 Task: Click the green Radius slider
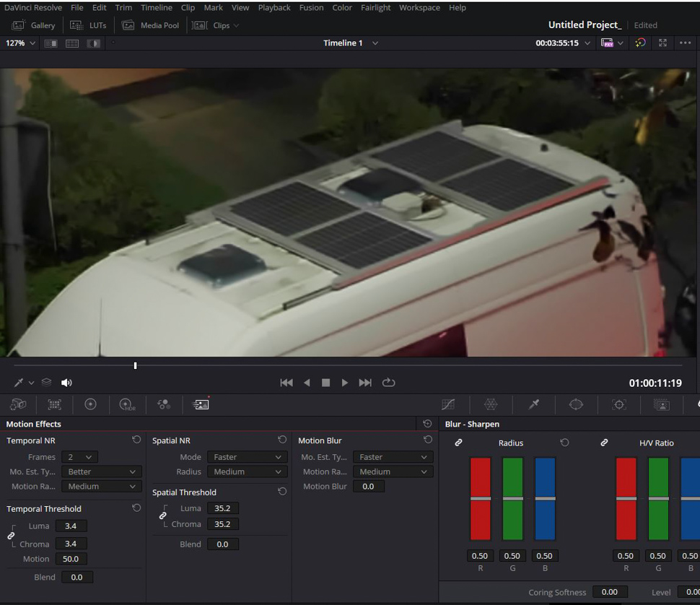pyautogui.click(x=512, y=498)
